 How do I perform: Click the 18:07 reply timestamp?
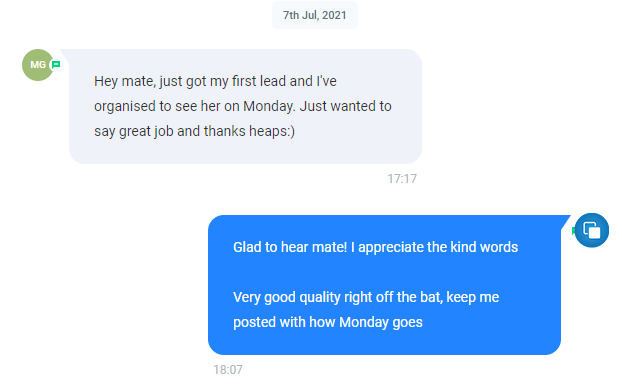[228, 370]
